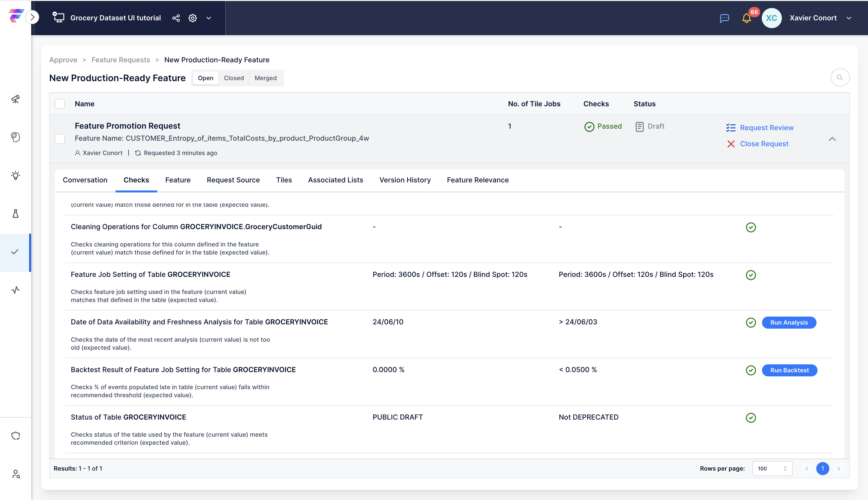Click the Feature Promotion Request title
Image resolution: width=868 pixels, height=500 pixels.
coord(127,126)
